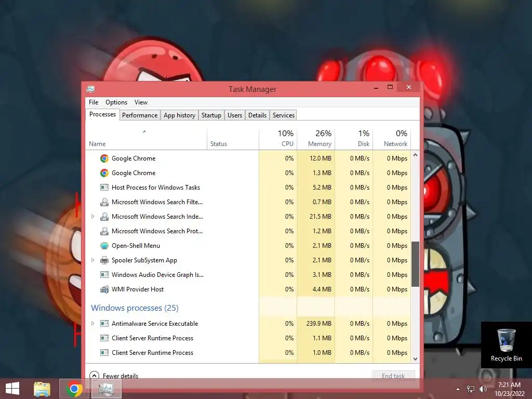Click the Antimalware Service Executable icon
This screenshot has width=532, height=399.
pyautogui.click(x=104, y=323)
